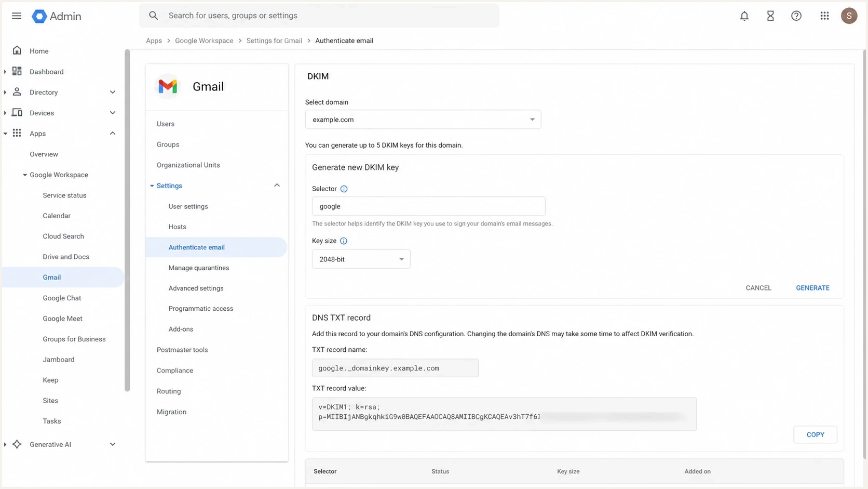
Task: Open the main hamburger menu
Action: [17, 16]
